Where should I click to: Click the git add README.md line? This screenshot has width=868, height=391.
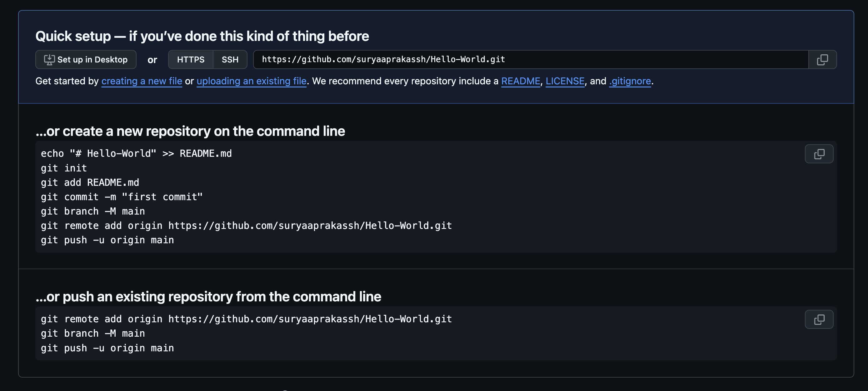(x=90, y=182)
